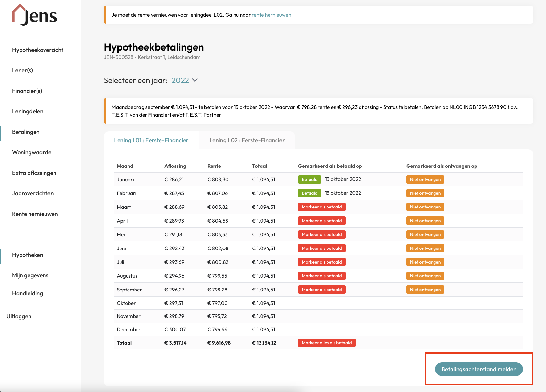The image size is (546, 392).
Task: Click 'Niet ontvangen' badge for Februari
Action: pos(425,193)
